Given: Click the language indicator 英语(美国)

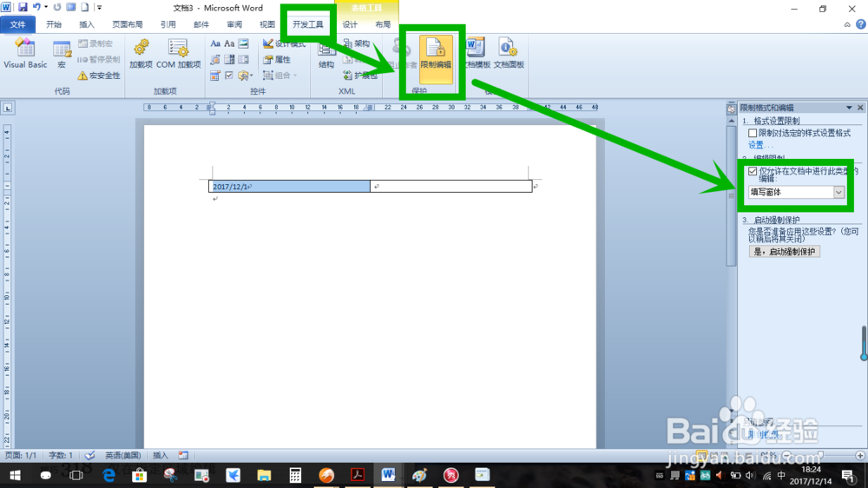Looking at the screenshot, I should [122, 455].
